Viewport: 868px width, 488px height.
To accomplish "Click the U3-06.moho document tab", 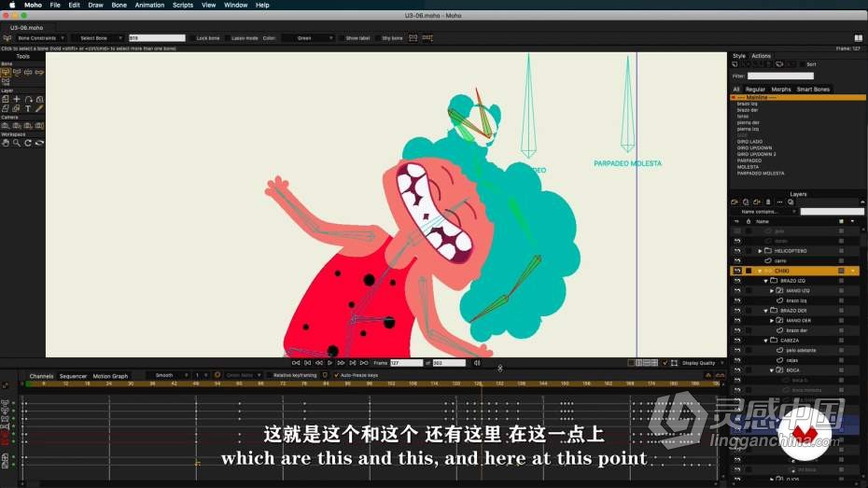I will tap(26, 28).
